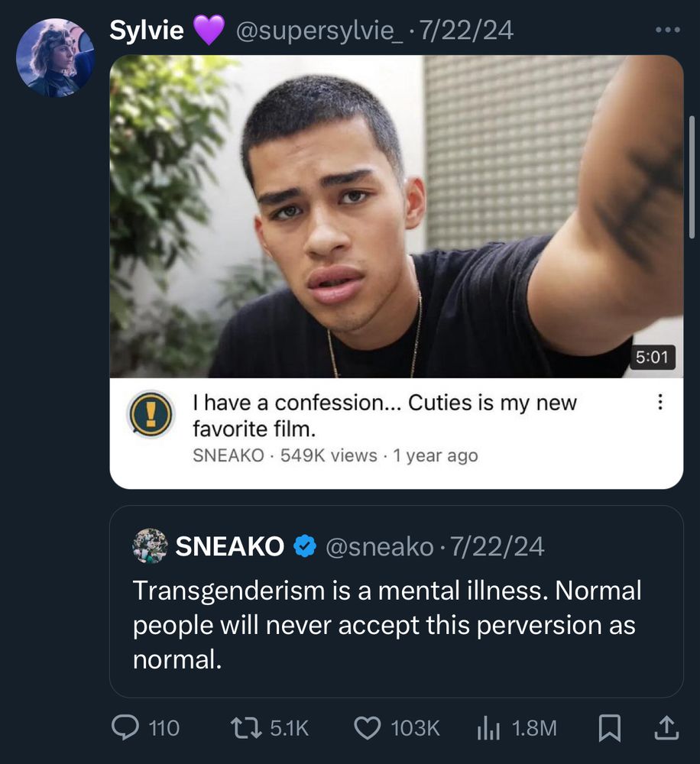Play the video thumbnail
This screenshot has width=700, height=764.
(x=396, y=216)
